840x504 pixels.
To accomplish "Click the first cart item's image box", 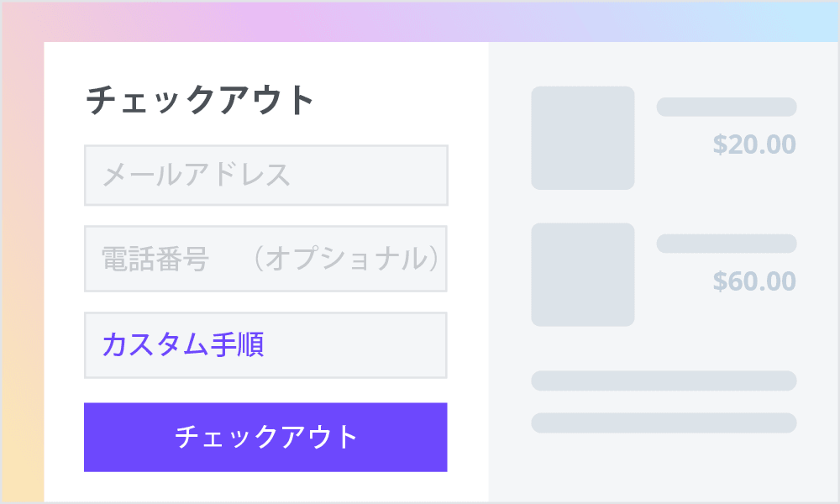I will coord(583,137).
